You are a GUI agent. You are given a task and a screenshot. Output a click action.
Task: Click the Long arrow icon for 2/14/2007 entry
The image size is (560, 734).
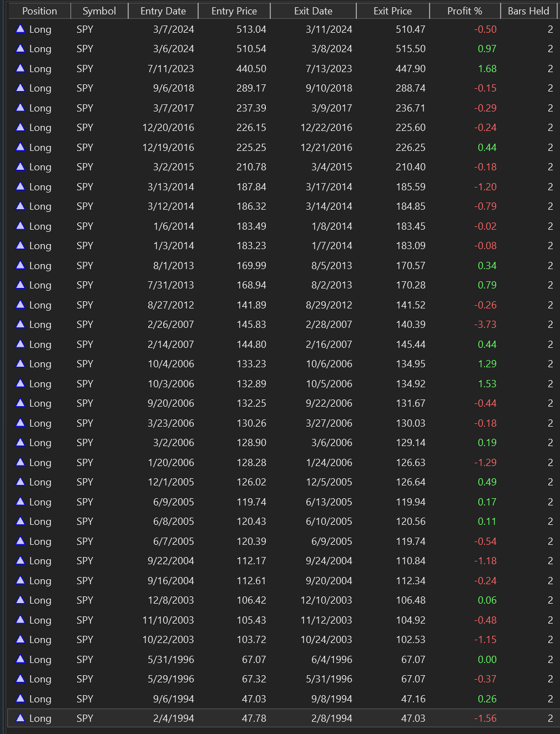tap(21, 344)
